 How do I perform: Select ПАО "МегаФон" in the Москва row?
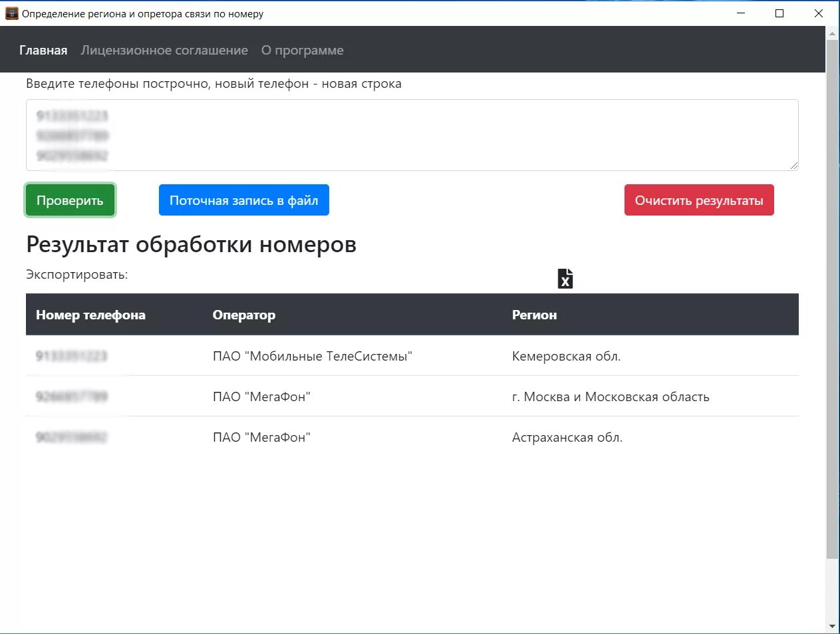tap(261, 396)
